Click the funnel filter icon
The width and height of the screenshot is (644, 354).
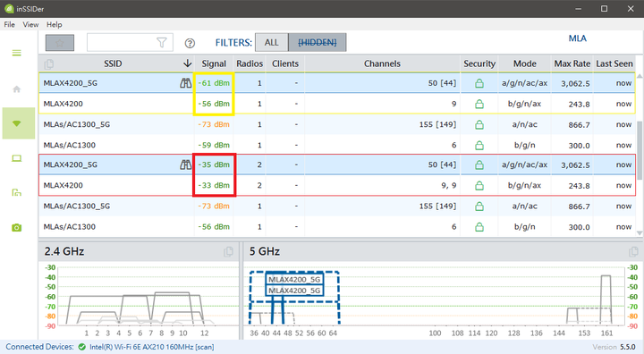[x=161, y=42]
